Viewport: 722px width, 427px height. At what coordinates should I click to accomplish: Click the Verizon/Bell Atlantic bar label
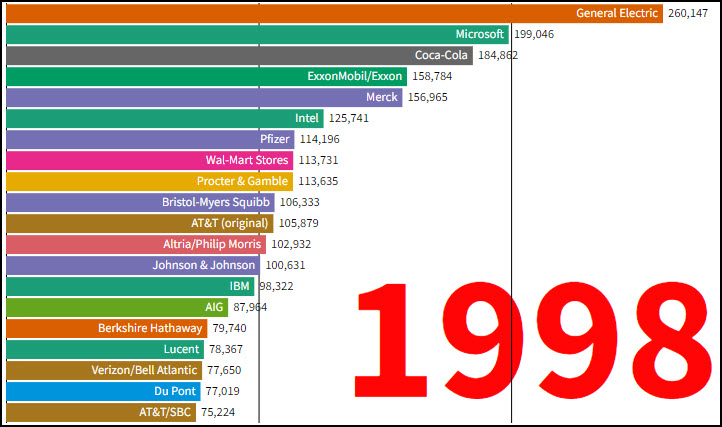click(144, 370)
